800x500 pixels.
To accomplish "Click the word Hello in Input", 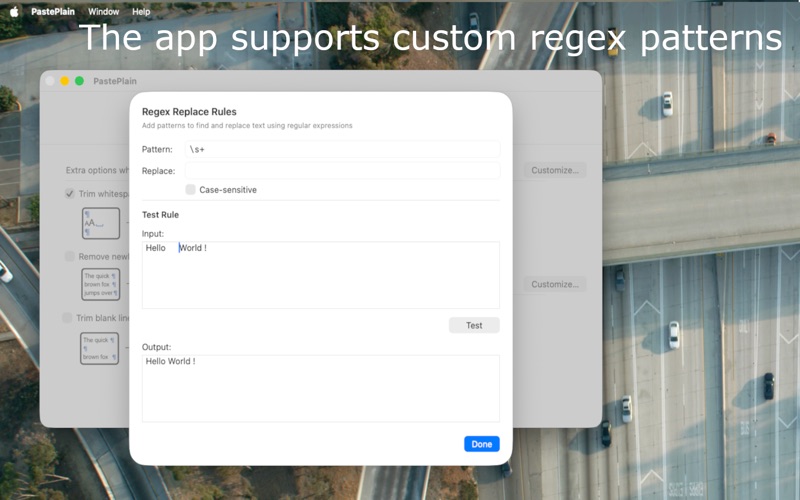I will click(156, 248).
